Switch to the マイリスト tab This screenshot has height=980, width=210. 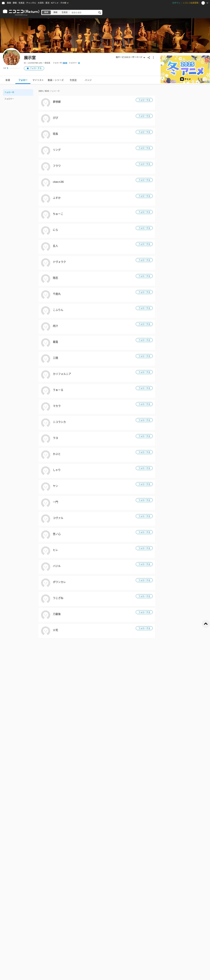[x=38, y=80]
